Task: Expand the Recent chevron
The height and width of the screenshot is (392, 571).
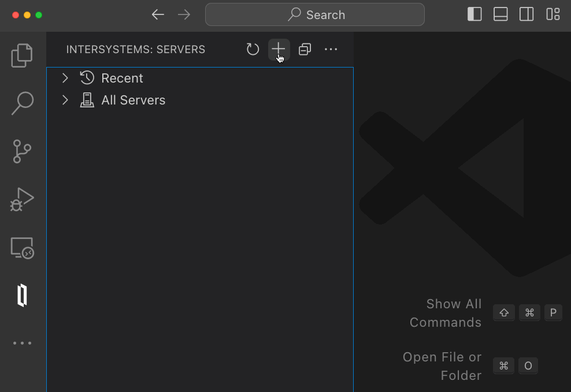Action: 65,78
